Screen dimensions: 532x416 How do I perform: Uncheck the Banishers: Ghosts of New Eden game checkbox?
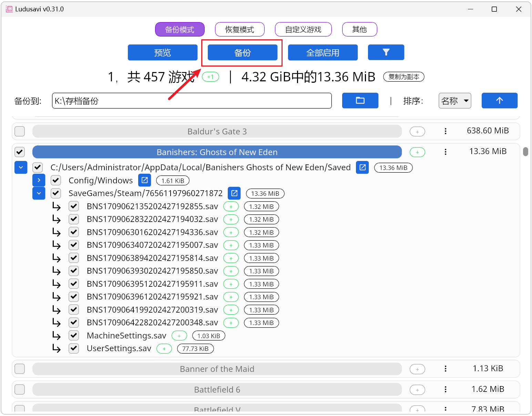[20, 152]
